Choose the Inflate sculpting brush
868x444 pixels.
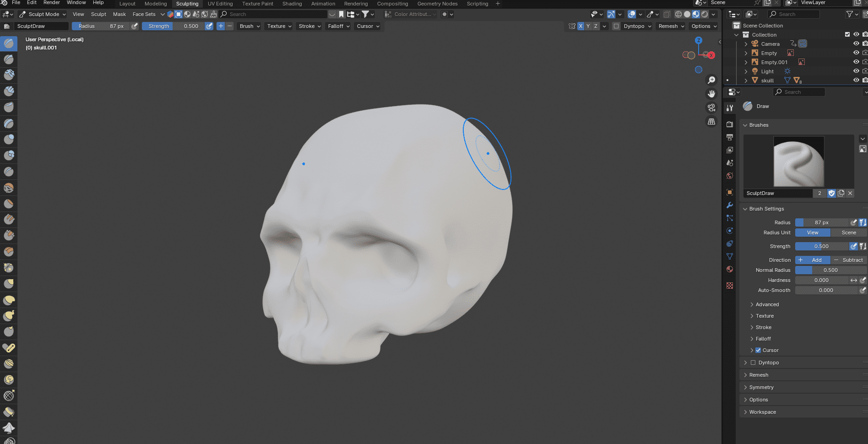coord(9,139)
